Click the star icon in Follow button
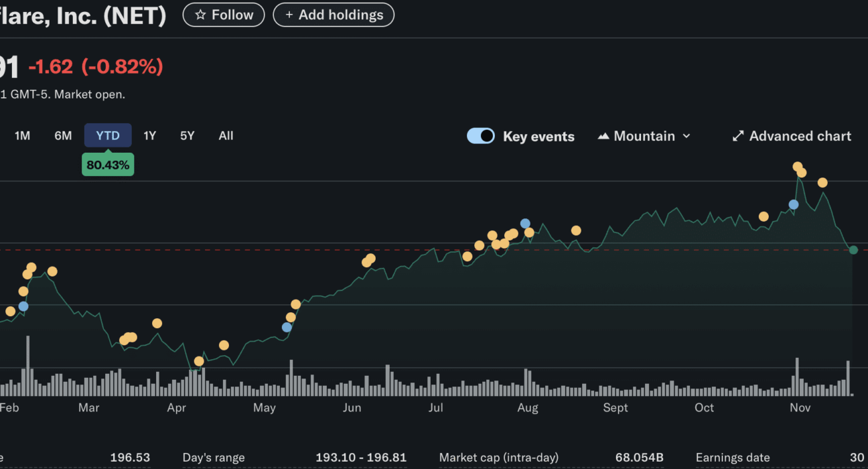Viewport: 868px width, 469px height. tap(200, 15)
